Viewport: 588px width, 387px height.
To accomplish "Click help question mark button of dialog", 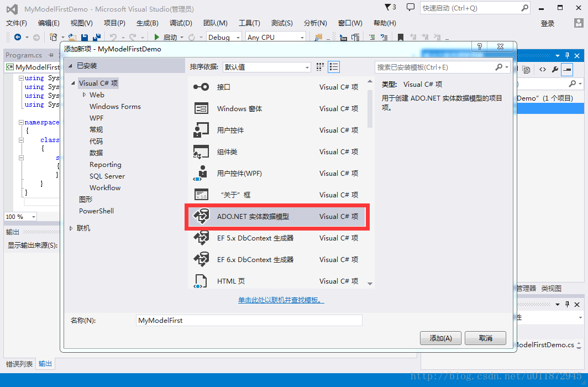I will pyautogui.click(x=479, y=46).
